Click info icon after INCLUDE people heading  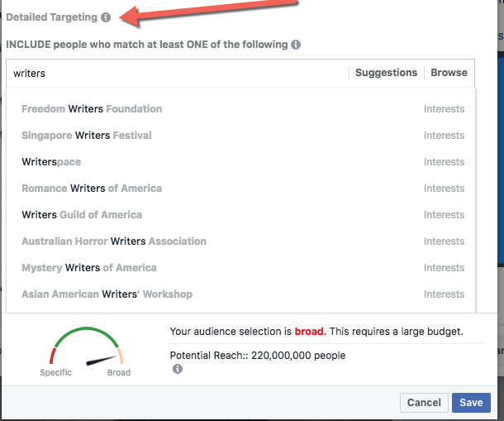pos(296,45)
